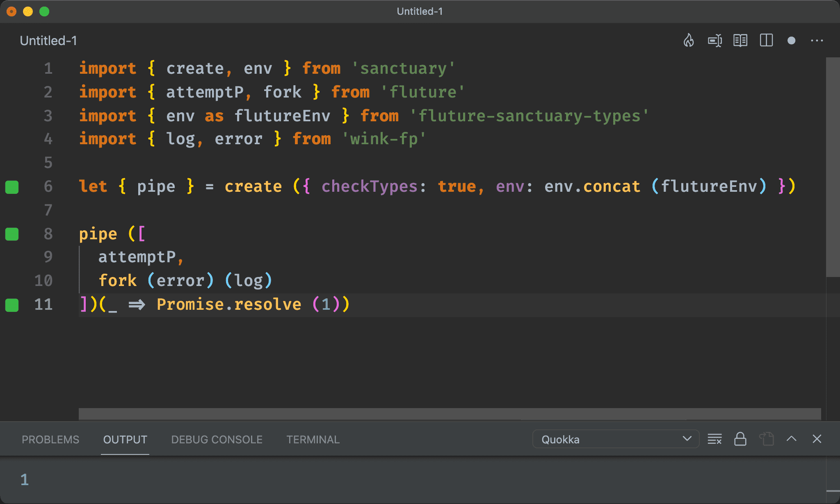
Task: Open output log in editor icon
Action: [766, 439]
